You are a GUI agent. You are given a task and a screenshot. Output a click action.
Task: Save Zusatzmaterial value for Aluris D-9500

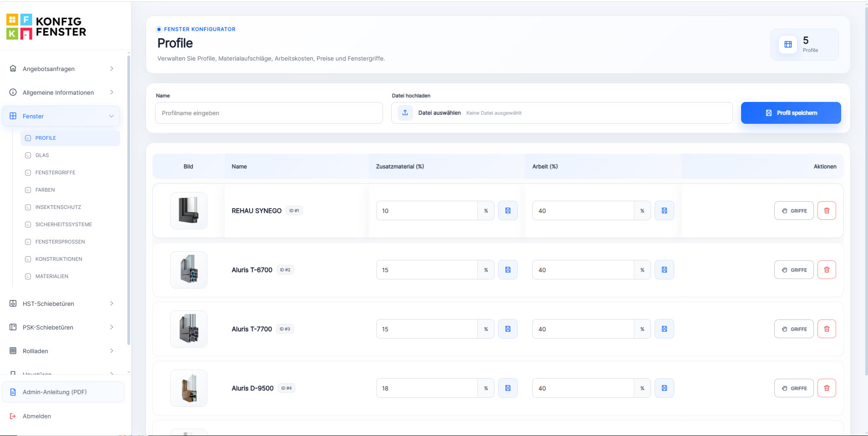point(508,388)
